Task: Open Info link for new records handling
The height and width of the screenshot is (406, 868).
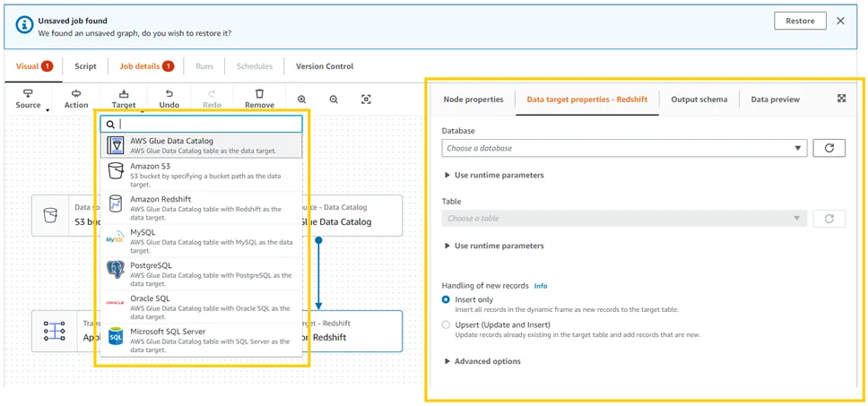Action: [541, 286]
